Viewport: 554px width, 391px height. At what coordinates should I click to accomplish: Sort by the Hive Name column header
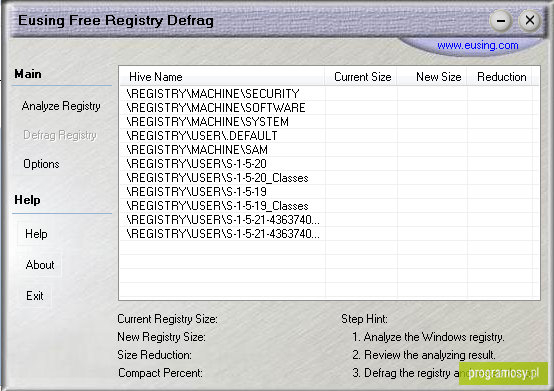pos(222,77)
